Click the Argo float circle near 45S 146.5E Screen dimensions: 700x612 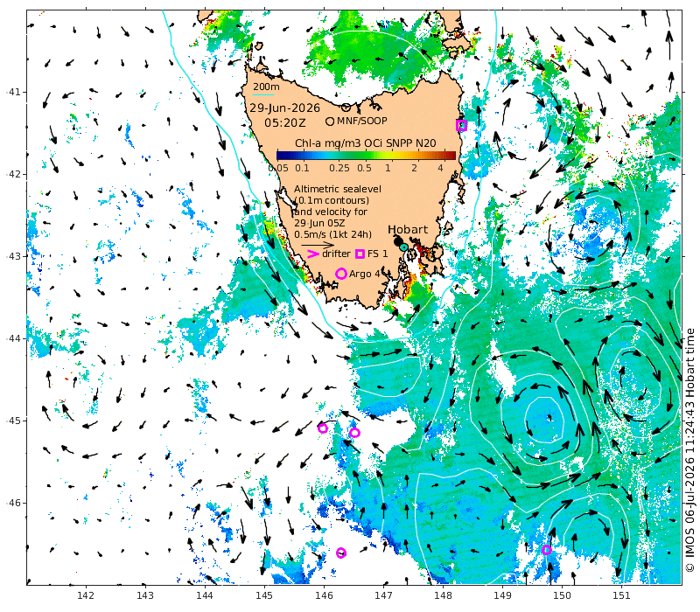(x=354, y=432)
